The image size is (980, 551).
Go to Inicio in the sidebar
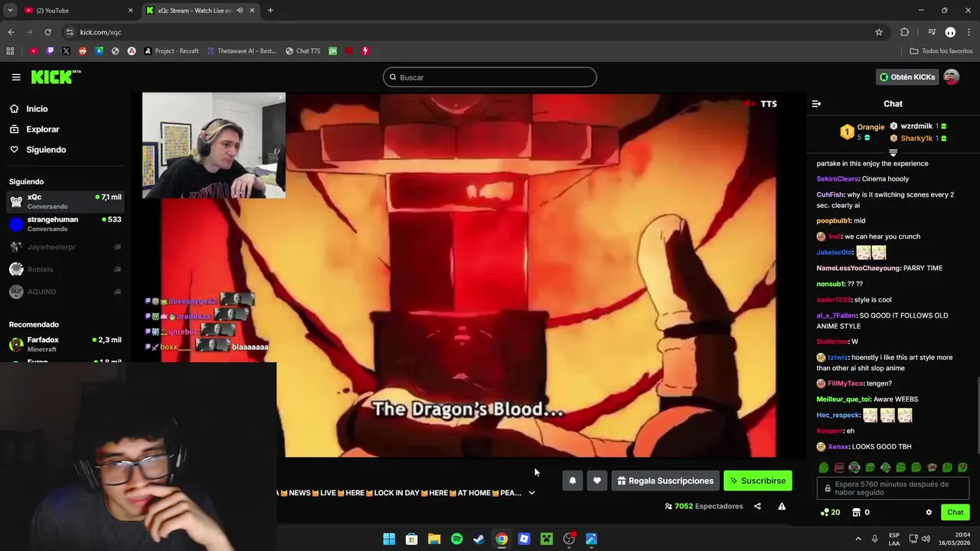(x=37, y=109)
